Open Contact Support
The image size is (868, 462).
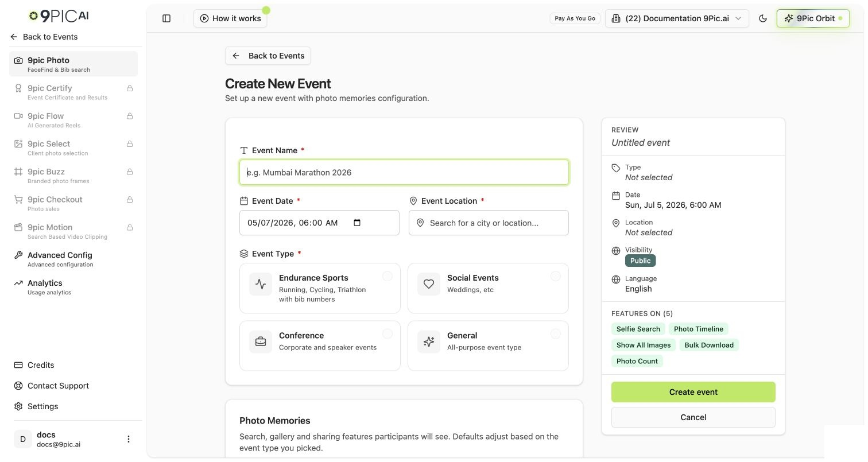coord(73,386)
